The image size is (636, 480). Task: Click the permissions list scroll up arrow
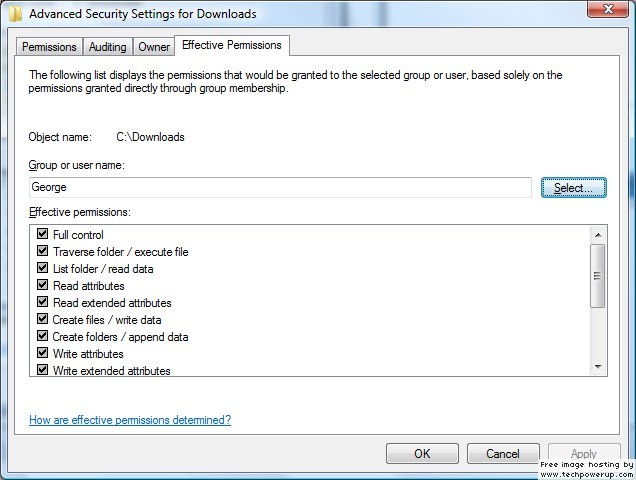(598, 235)
